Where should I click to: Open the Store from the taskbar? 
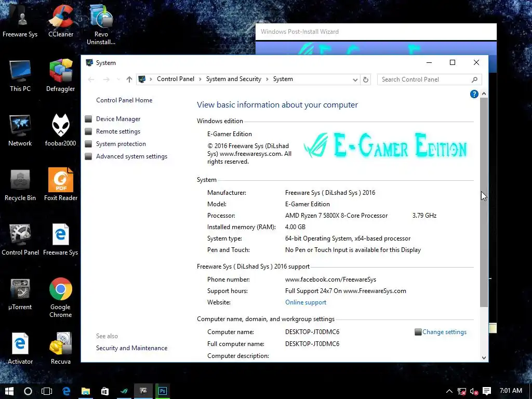click(105, 391)
